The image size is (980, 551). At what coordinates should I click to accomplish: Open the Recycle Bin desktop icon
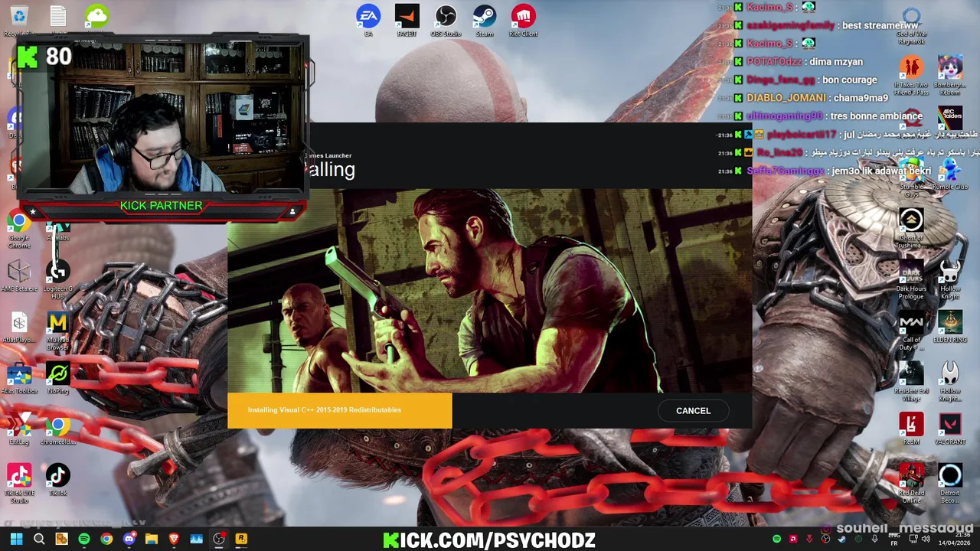coord(19,21)
